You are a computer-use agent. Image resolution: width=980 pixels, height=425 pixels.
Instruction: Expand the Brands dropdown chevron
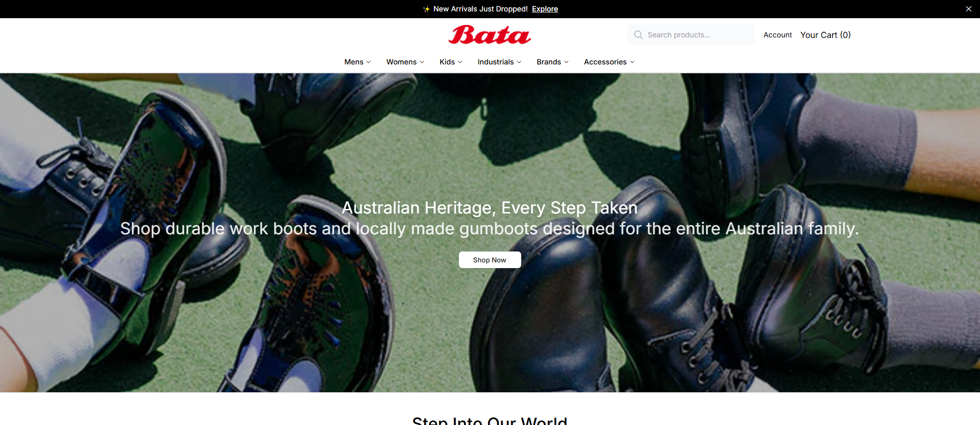point(566,62)
